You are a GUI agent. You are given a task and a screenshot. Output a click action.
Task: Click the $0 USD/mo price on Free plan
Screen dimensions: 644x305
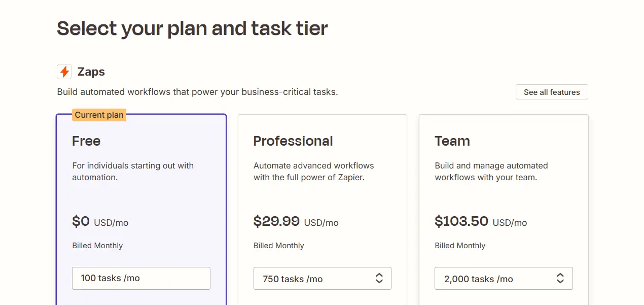click(100, 222)
